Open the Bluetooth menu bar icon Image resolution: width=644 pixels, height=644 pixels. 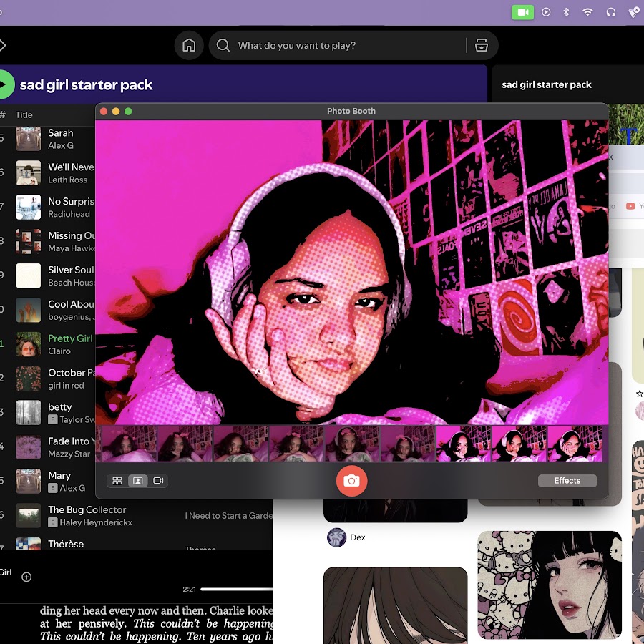pyautogui.click(x=566, y=12)
